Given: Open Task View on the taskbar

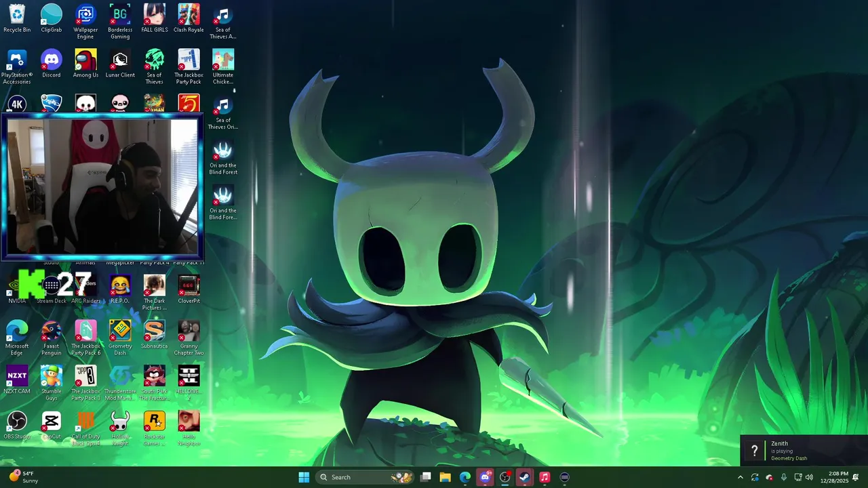Looking at the screenshot, I should pyautogui.click(x=426, y=477).
